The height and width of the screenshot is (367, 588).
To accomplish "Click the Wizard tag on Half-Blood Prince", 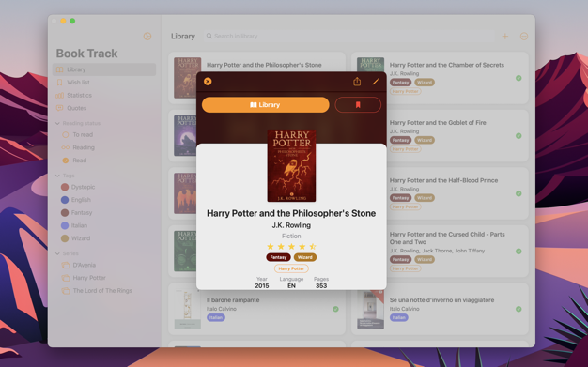I will [425, 197].
